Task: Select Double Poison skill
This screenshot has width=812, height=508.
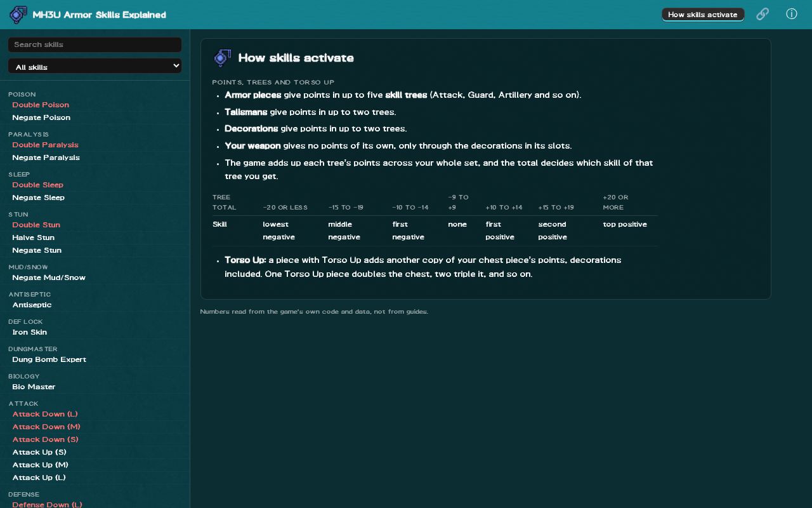Action: (41, 105)
